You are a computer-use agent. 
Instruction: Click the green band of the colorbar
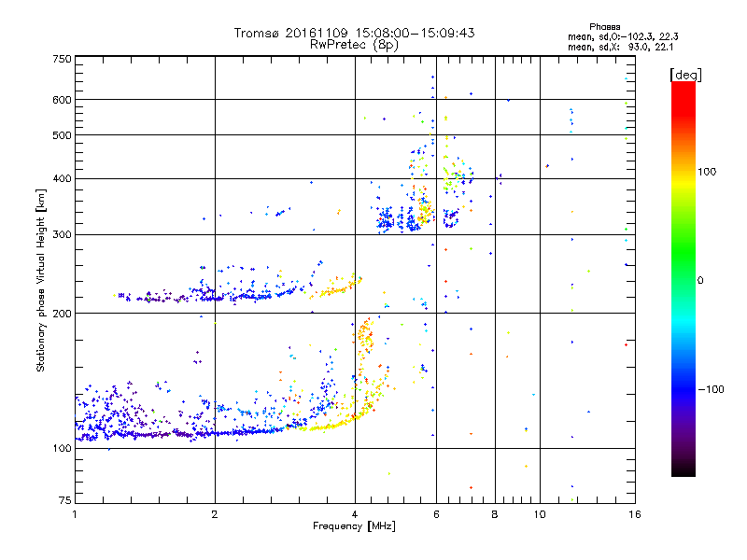coord(684,250)
